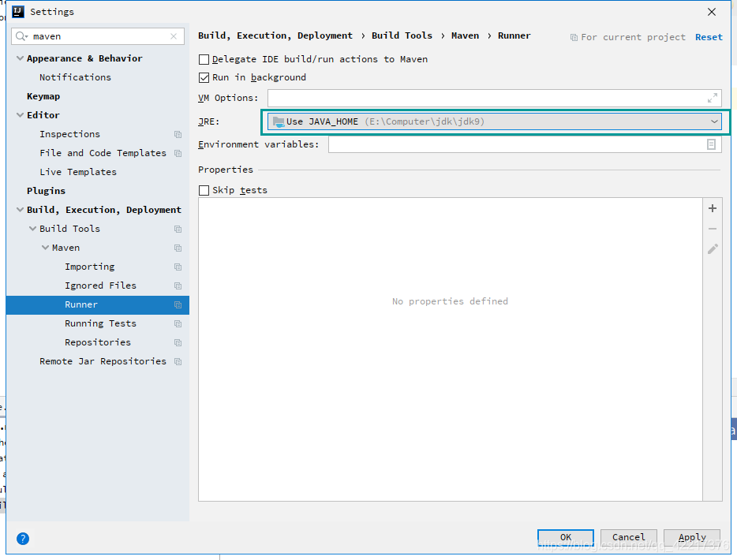Click project-level icon beside File and Code Templates
The height and width of the screenshot is (560, 737).
[178, 153]
